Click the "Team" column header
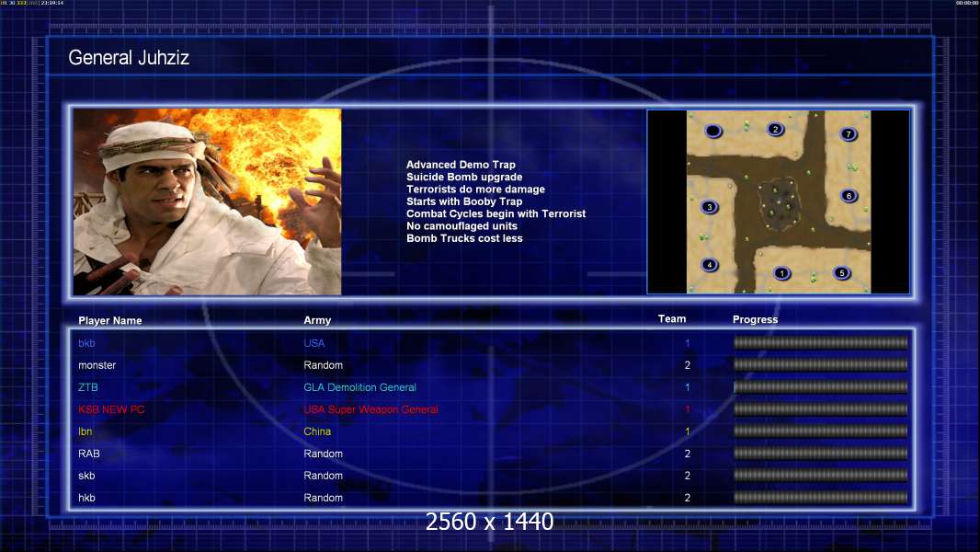Screen dimensions: 980x552 point(672,319)
